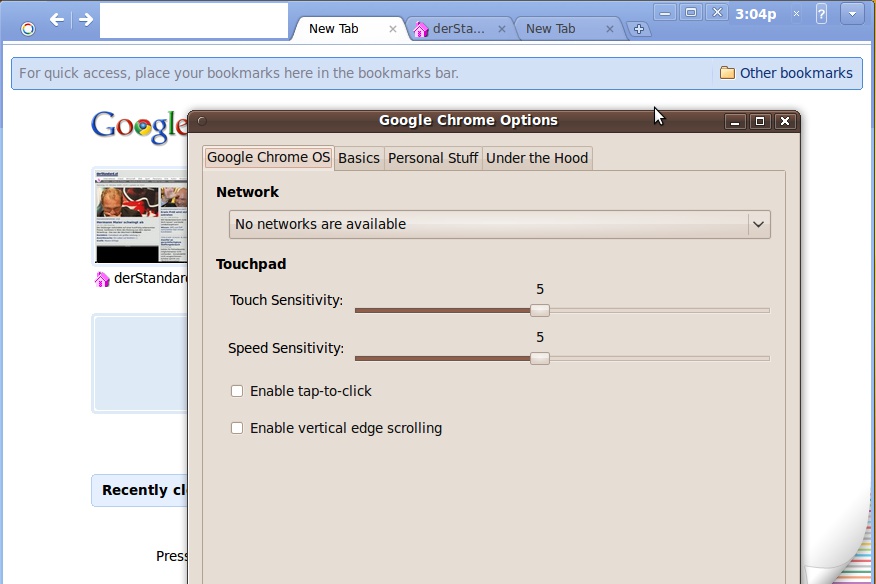Image resolution: width=876 pixels, height=584 pixels.
Task: Click the address bar input field
Action: 194,21
